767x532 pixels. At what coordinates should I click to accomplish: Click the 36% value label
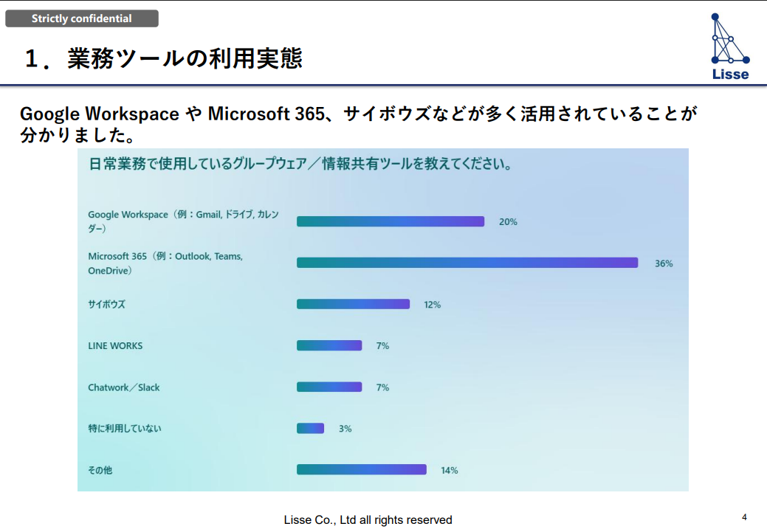(664, 263)
